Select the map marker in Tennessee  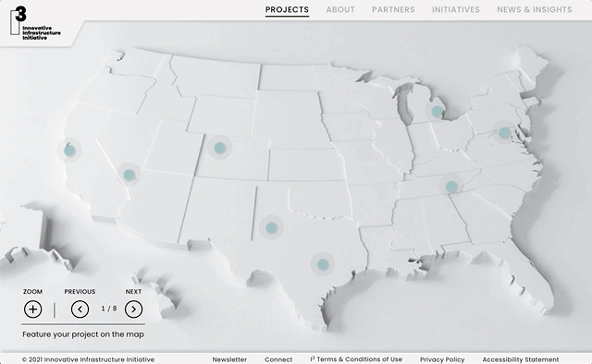(x=451, y=186)
